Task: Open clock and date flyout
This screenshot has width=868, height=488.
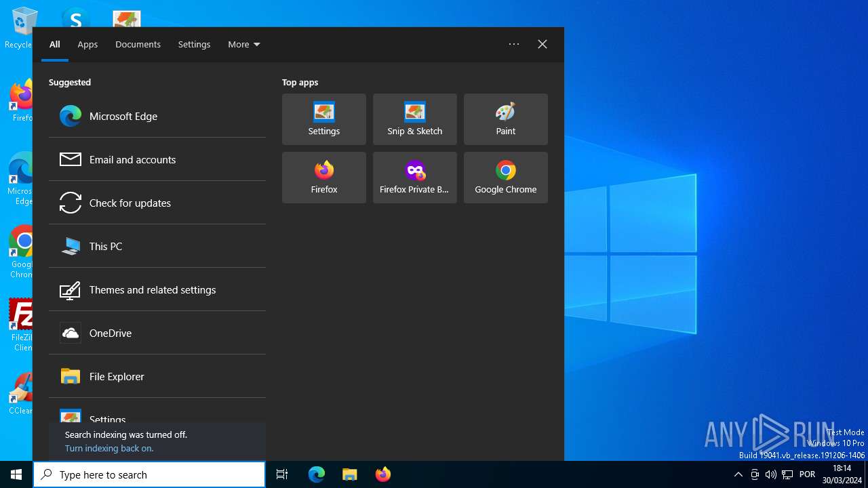Action: coord(842,474)
